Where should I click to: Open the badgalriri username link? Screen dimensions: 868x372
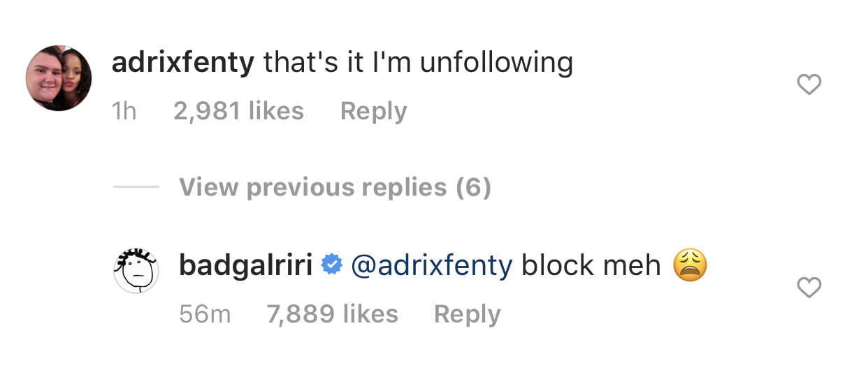(x=245, y=265)
